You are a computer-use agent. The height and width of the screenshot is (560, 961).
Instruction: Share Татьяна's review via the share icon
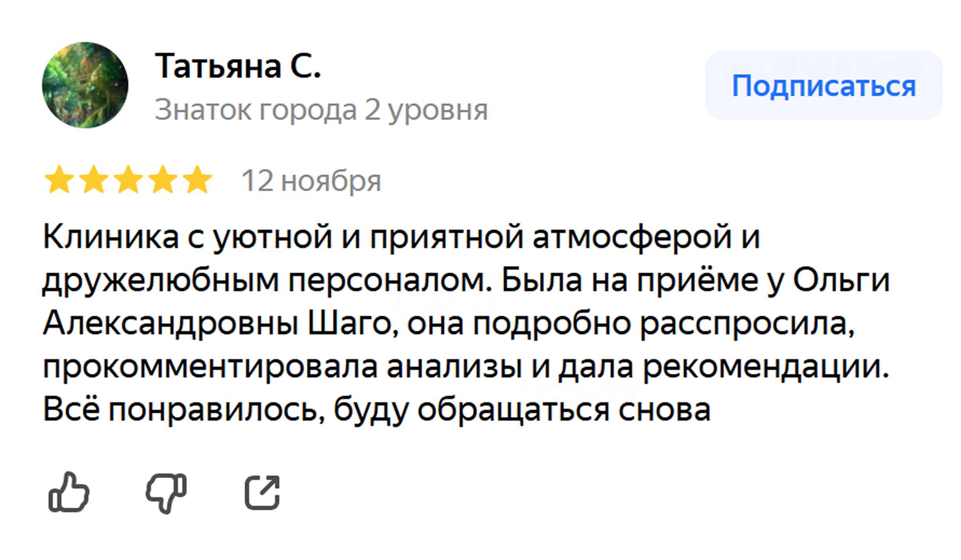pyautogui.click(x=262, y=492)
